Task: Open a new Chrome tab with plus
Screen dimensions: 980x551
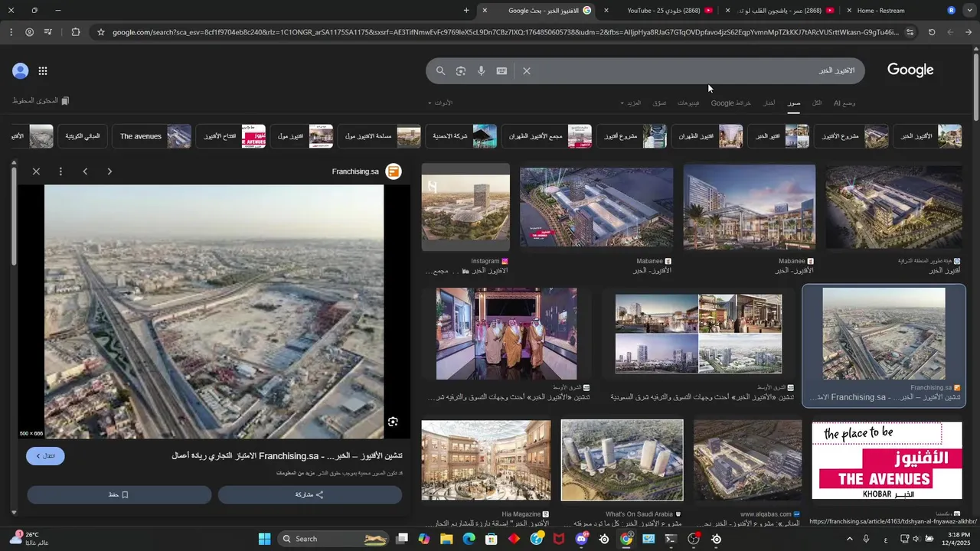Action: pyautogui.click(x=466, y=11)
